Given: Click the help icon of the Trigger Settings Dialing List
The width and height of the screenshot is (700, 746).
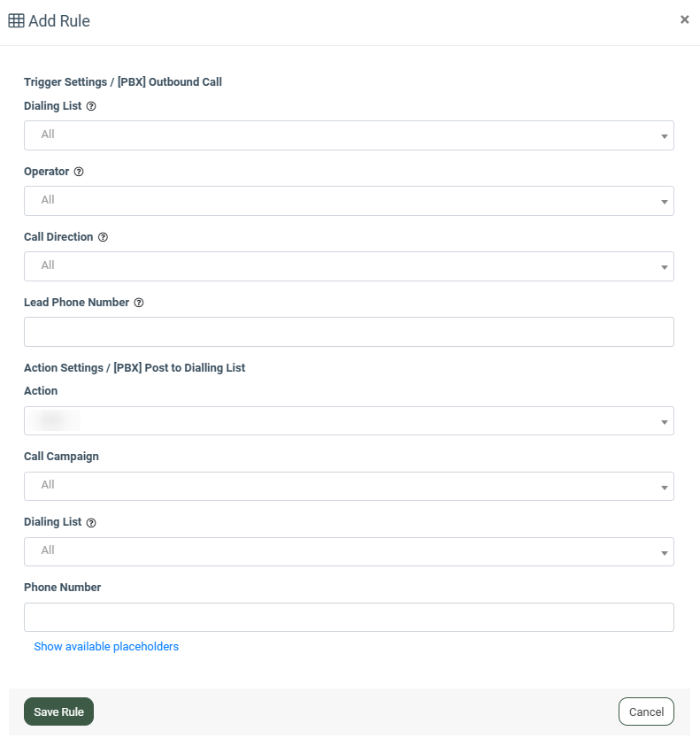Looking at the screenshot, I should [91, 106].
